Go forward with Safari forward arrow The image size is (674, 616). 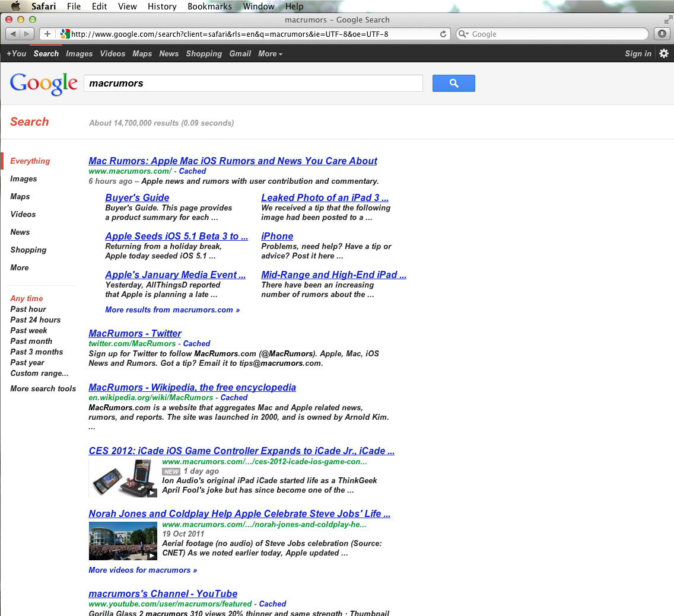[x=27, y=34]
